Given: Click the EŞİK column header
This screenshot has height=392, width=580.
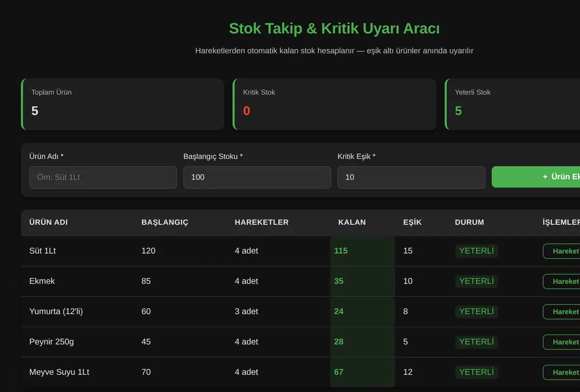Looking at the screenshot, I should click(x=412, y=222).
